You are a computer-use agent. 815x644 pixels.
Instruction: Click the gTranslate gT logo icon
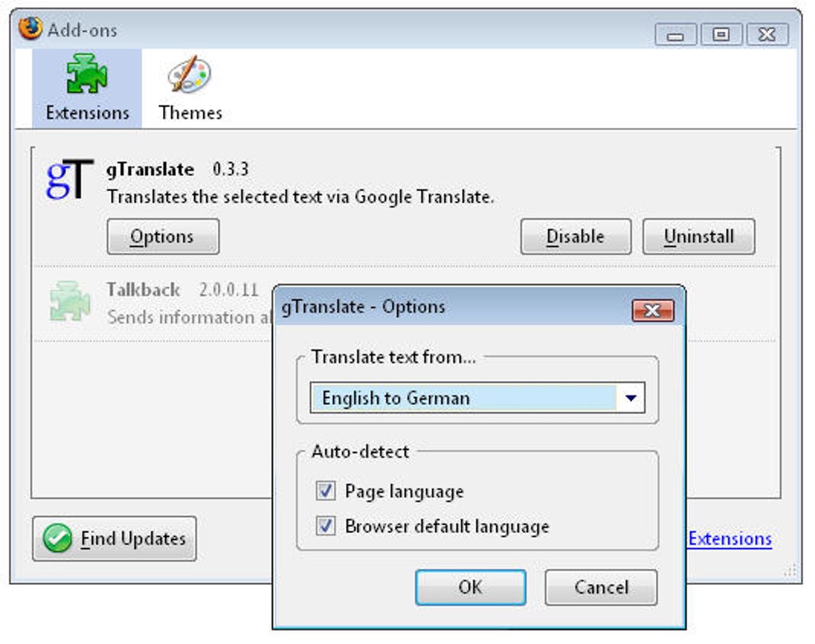(x=70, y=179)
